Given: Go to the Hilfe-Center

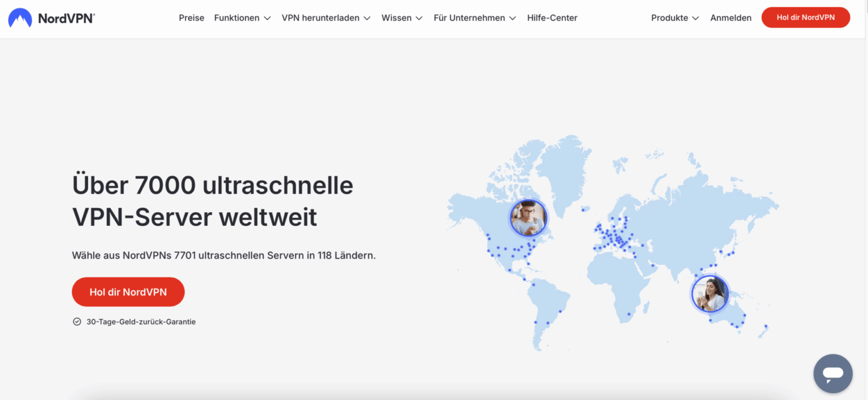Looking at the screenshot, I should [552, 18].
